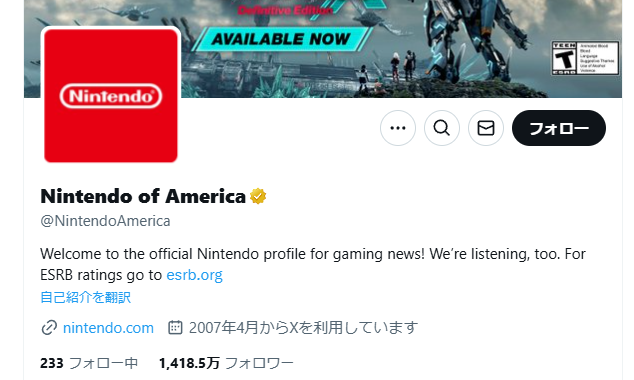Viewport: 634px width, 380px height.
Task: Open the three-dot more options menu
Action: pyautogui.click(x=398, y=128)
